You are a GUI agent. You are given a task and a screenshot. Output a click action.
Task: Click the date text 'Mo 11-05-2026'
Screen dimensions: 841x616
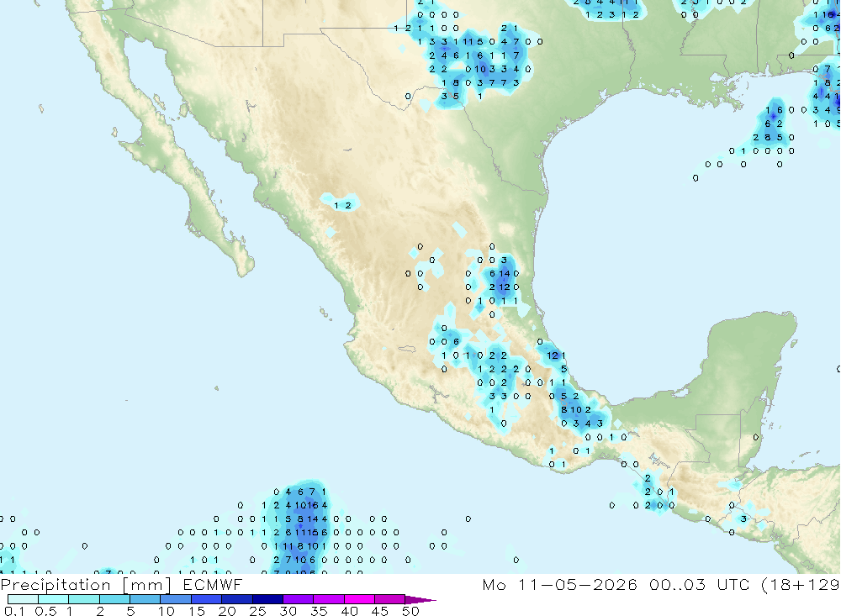point(559,584)
